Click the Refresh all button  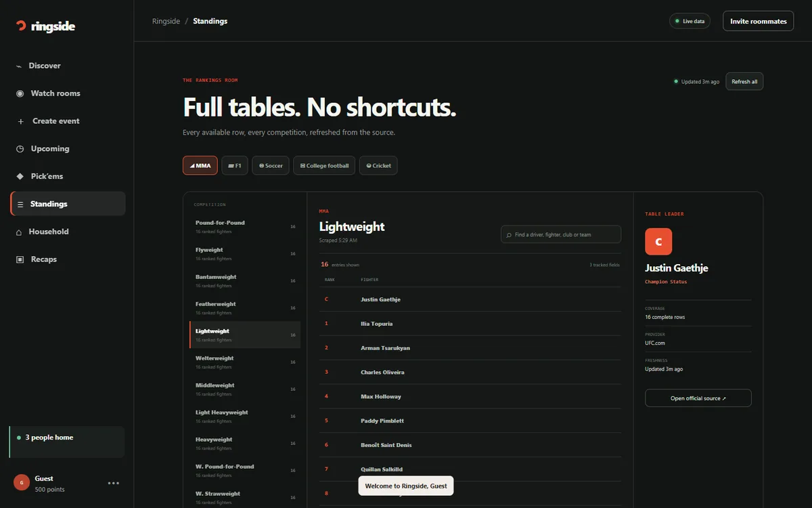[x=744, y=81]
